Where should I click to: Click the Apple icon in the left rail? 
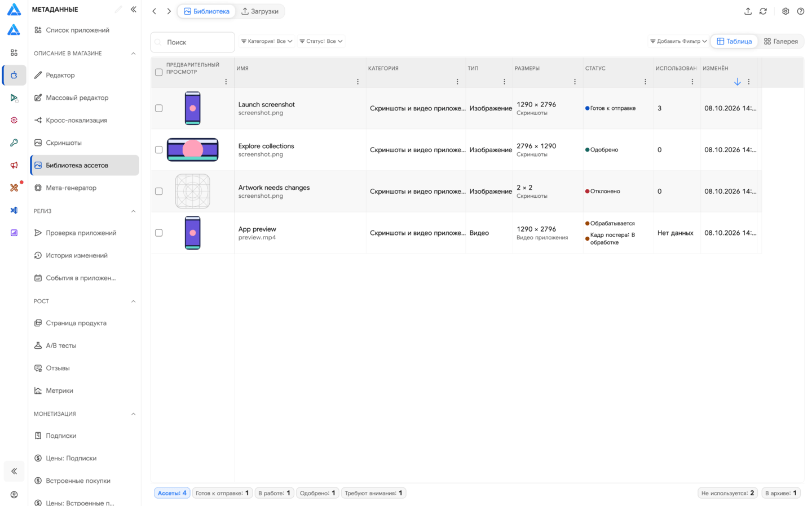pos(14,75)
